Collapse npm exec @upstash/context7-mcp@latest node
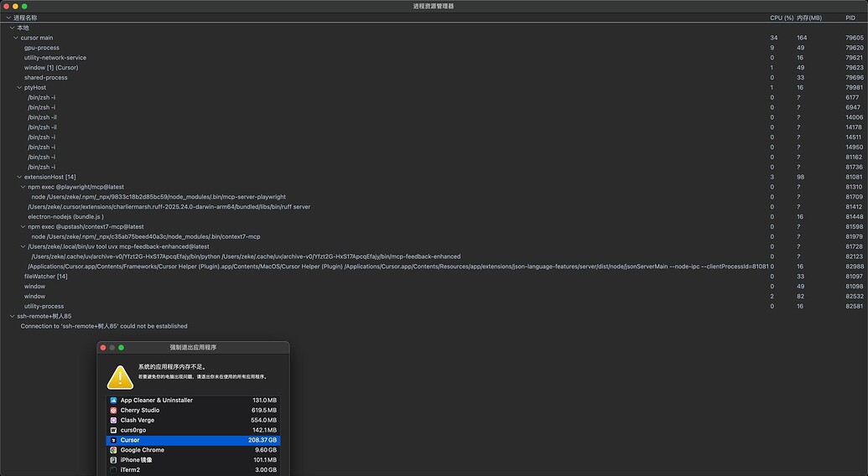Screen dimensions: 868x476 tap(23, 226)
